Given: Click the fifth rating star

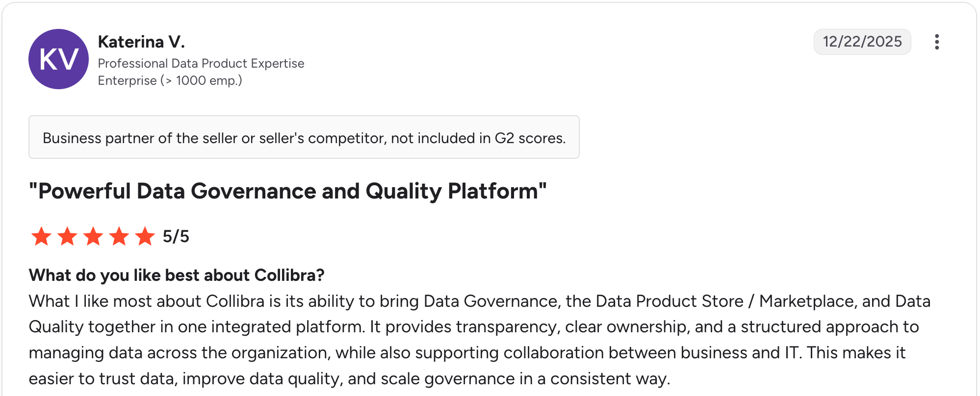Looking at the screenshot, I should tap(145, 236).
